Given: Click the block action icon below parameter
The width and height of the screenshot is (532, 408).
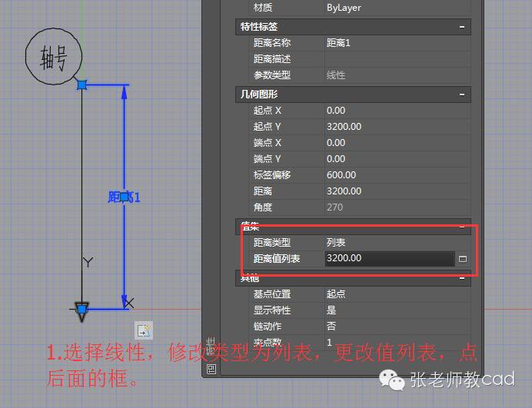Looking at the screenshot, I should [x=144, y=330].
